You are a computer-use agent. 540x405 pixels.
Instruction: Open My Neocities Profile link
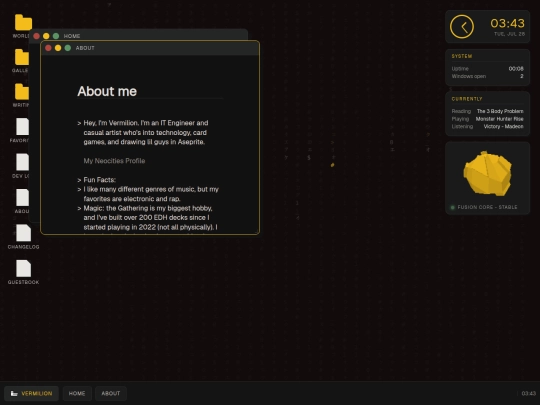pyautogui.click(x=114, y=161)
